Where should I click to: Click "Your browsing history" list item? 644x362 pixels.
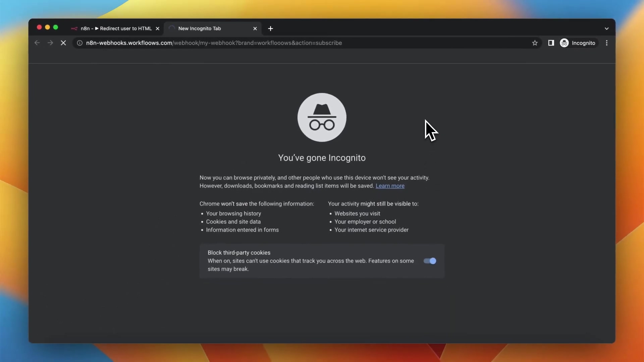(x=233, y=214)
